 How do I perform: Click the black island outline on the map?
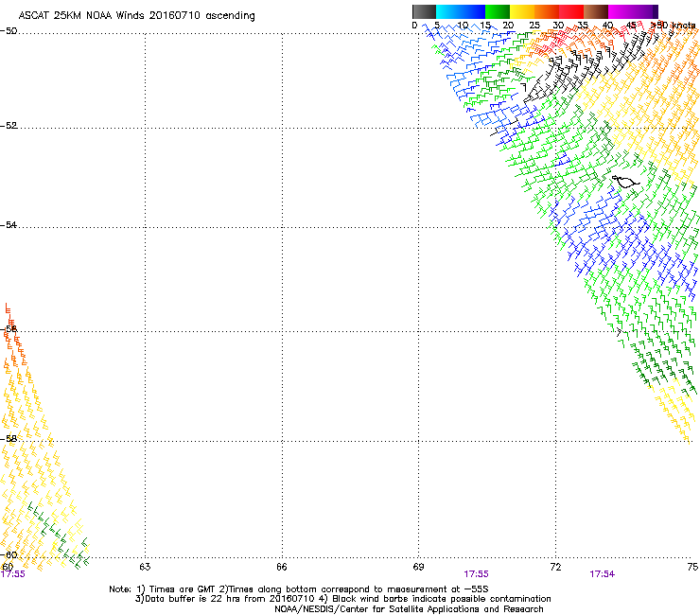(x=625, y=182)
